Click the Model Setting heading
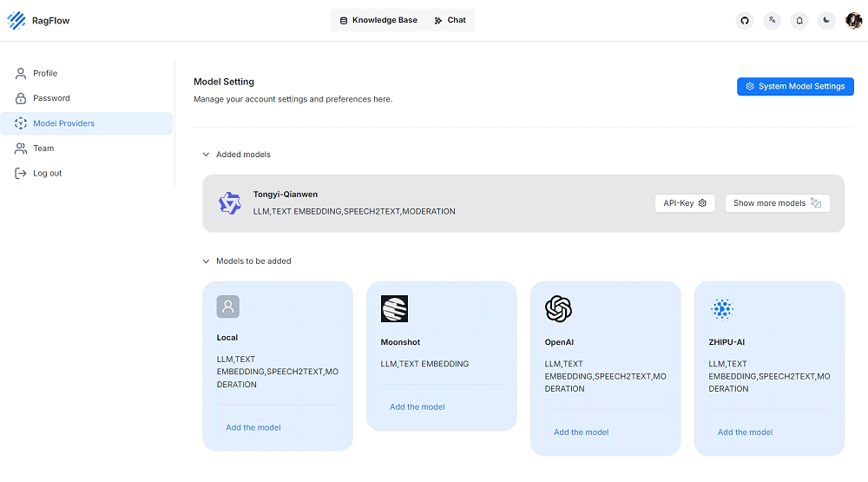Screen dimensions: 868x482 point(224,82)
